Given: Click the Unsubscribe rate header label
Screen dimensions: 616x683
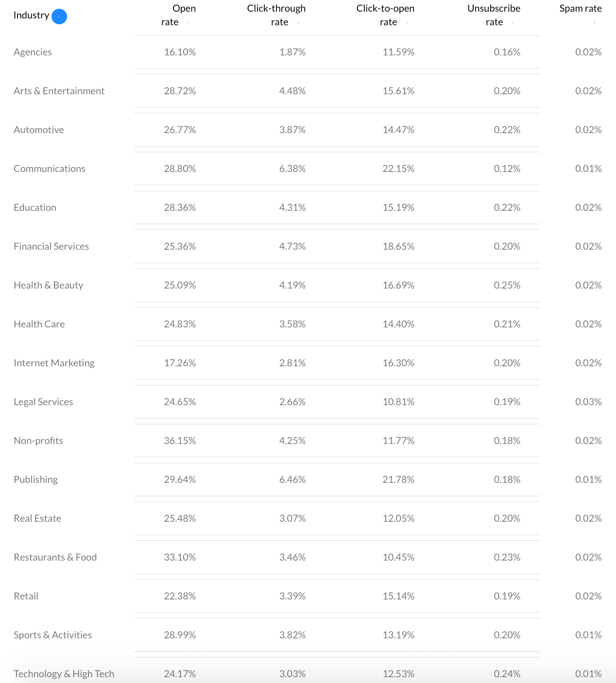Looking at the screenshot, I should (x=494, y=15).
